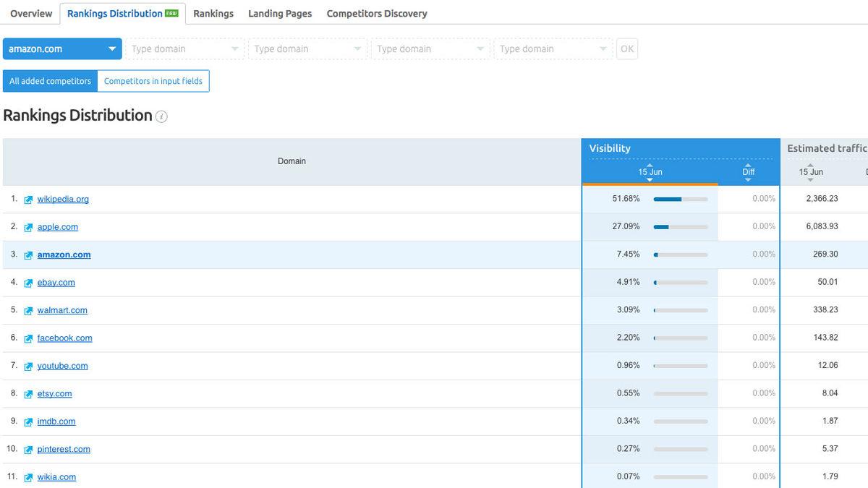Open the facebook.com domain link

(x=64, y=338)
